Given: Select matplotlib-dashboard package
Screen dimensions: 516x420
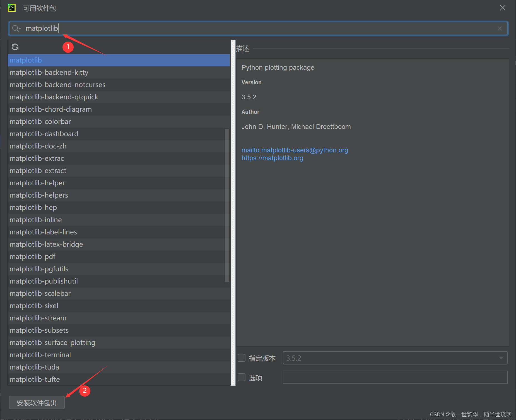Looking at the screenshot, I should pos(119,134).
